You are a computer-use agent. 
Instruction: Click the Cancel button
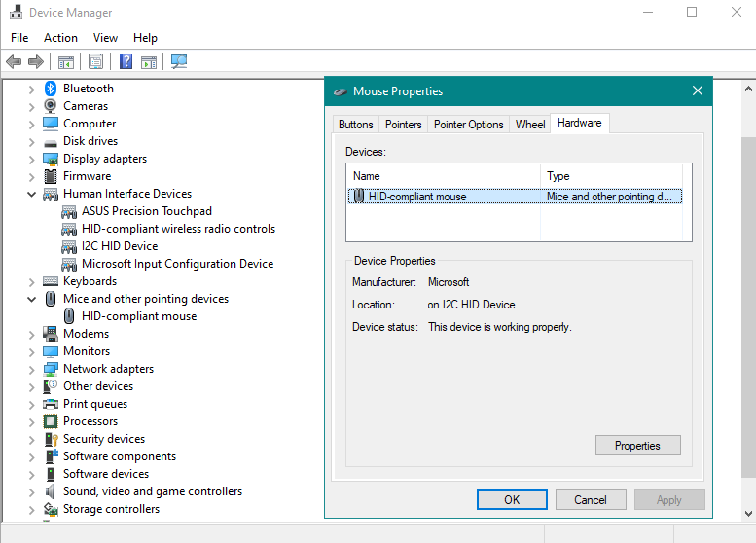(591, 500)
